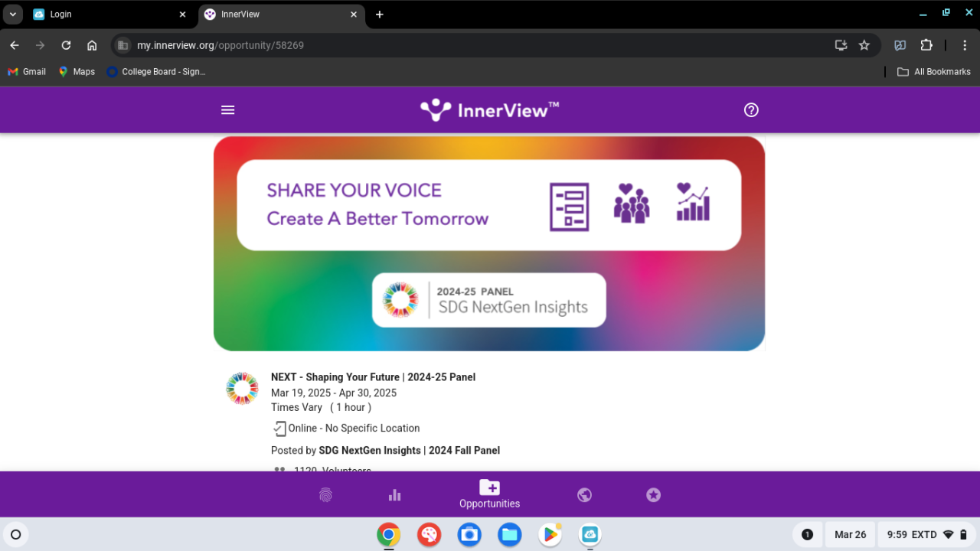This screenshot has height=551, width=980.
Task: Bookmark this page with the star
Action: (x=864, y=45)
